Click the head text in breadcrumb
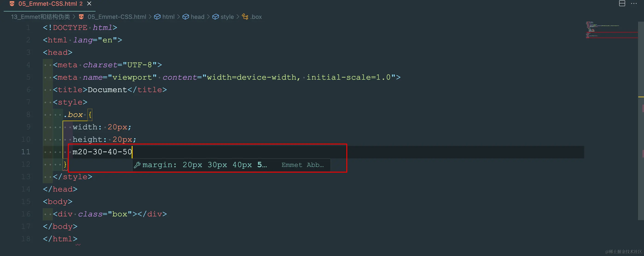 (197, 17)
